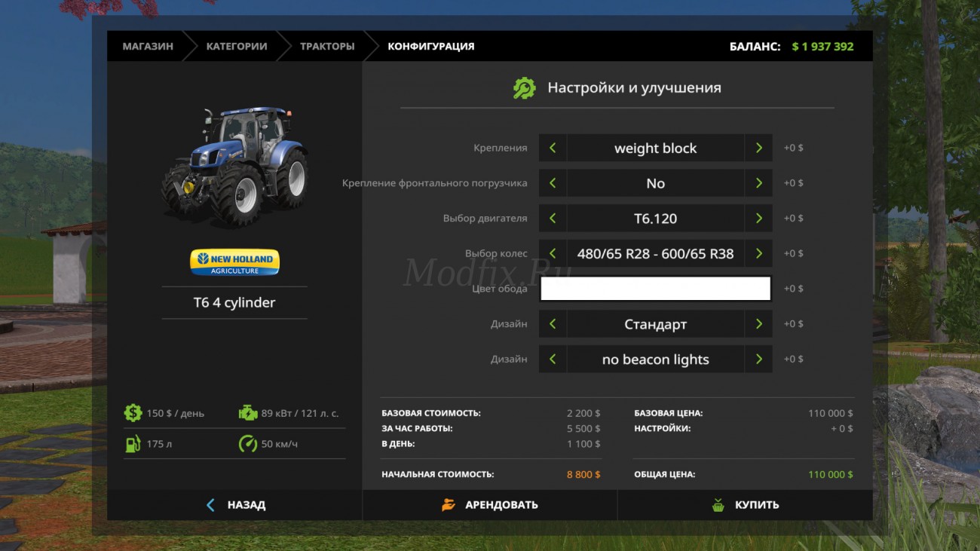
Task: Click the В ДЕНЬ 1 100 $ value
Action: click(x=583, y=444)
